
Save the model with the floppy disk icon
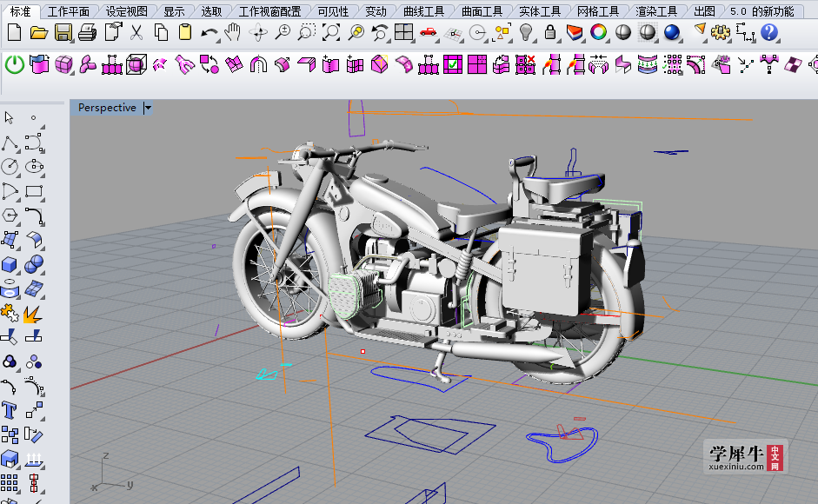coord(63,33)
